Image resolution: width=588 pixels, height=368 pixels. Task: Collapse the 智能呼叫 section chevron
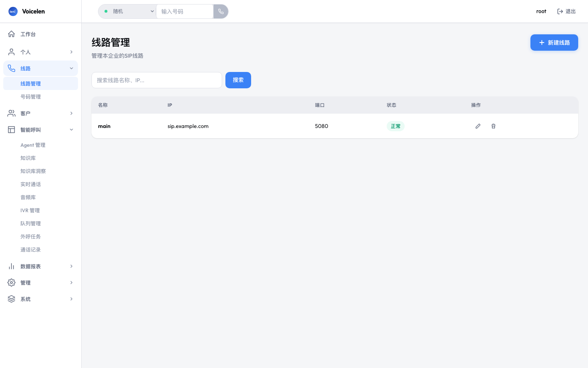tap(71, 130)
